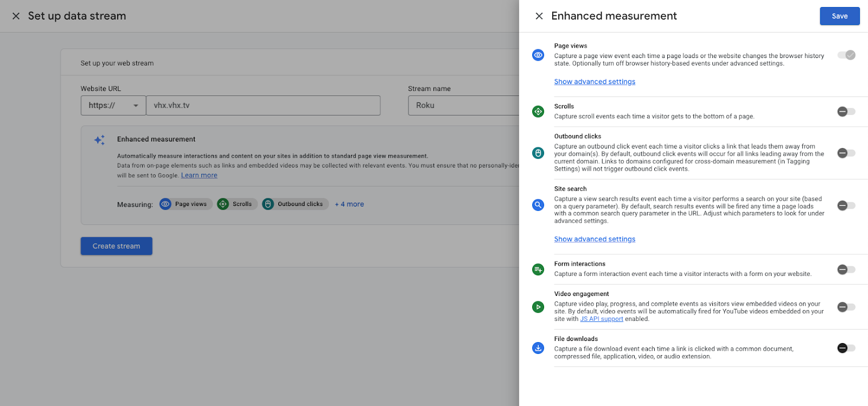Enable the Form interactions switch
The width and height of the screenshot is (868, 406).
[846, 269]
